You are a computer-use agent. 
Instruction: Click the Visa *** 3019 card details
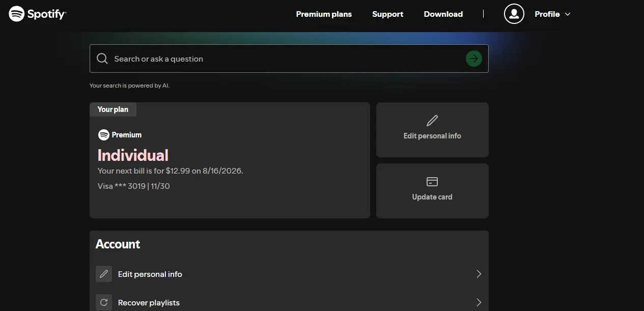point(134,186)
